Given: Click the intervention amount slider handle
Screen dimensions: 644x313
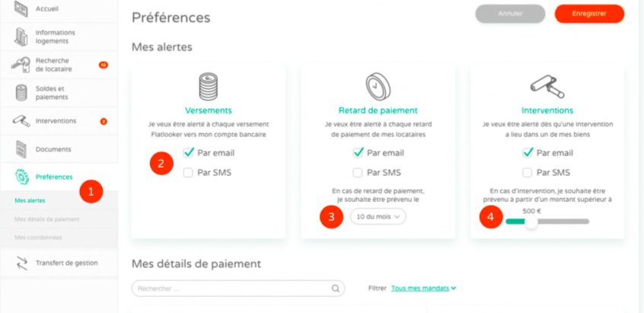Looking at the screenshot, I should tap(531, 222).
